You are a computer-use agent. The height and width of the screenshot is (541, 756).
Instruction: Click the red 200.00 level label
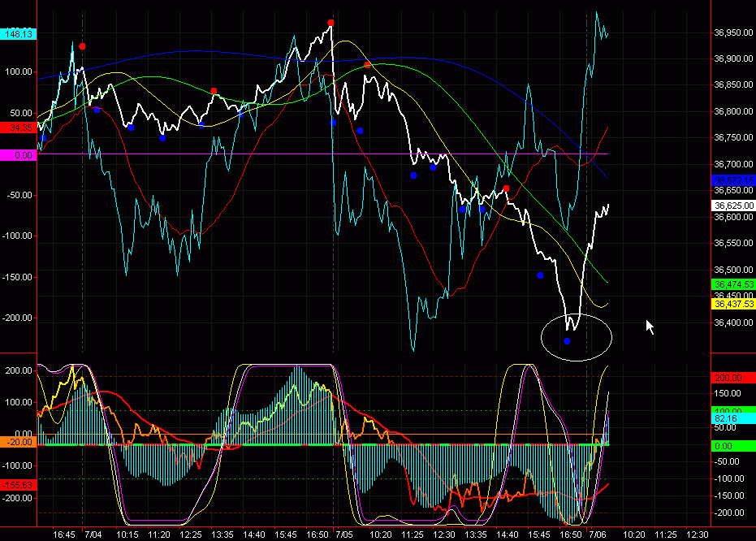[733, 378]
